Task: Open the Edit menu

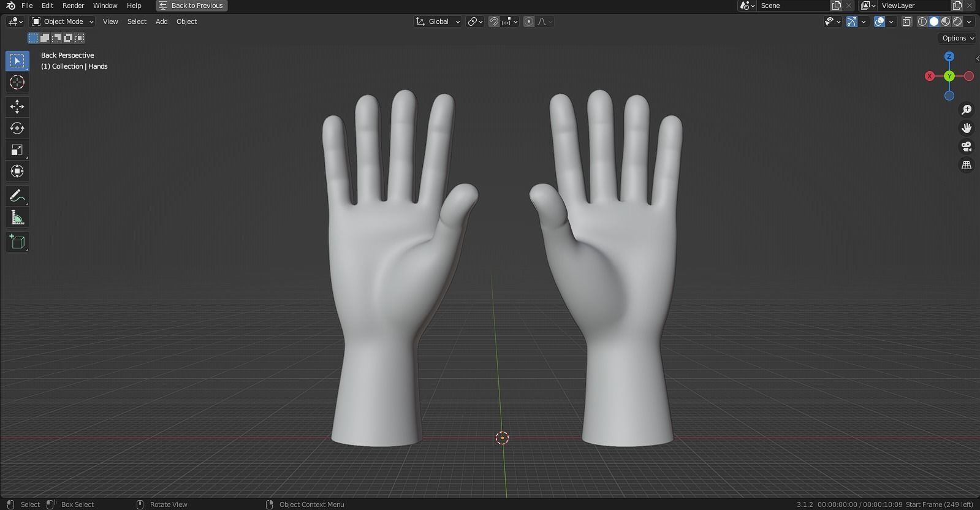Action: click(x=47, y=6)
